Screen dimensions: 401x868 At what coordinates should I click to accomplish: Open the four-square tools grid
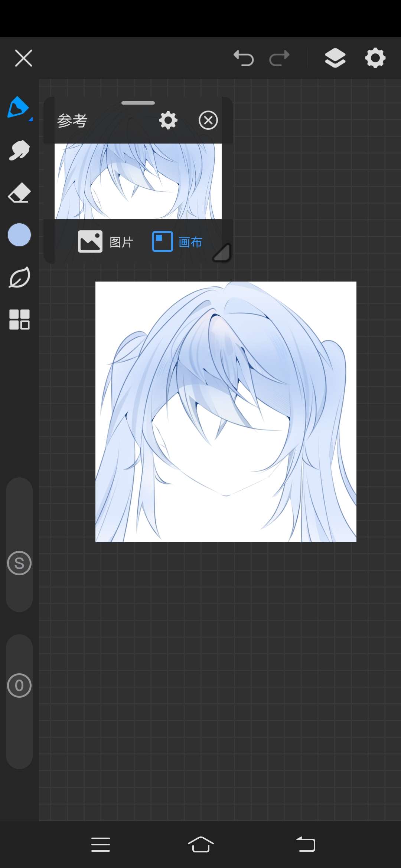tap(19, 319)
